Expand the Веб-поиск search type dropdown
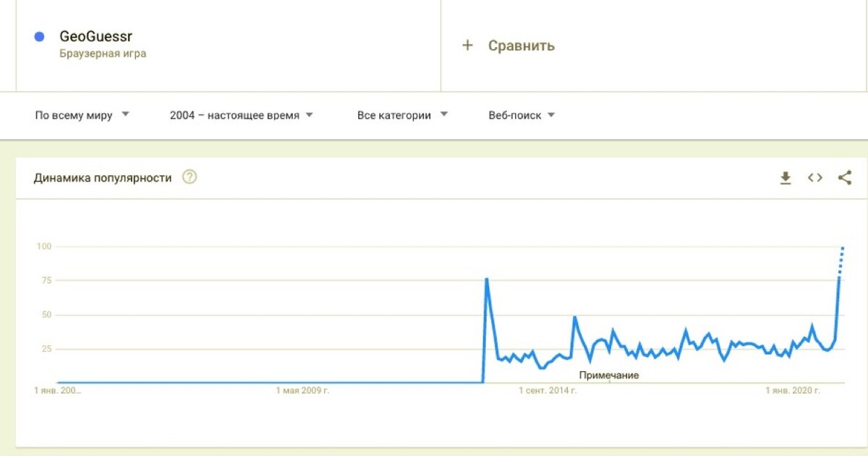Viewport: 868px width, 456px height. tap(522, 115)
